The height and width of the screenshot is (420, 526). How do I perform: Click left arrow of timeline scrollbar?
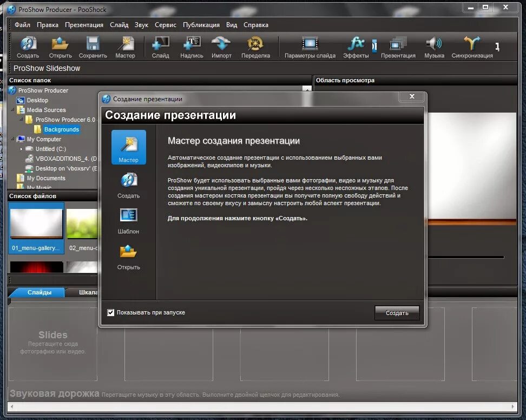click(12, 406)
